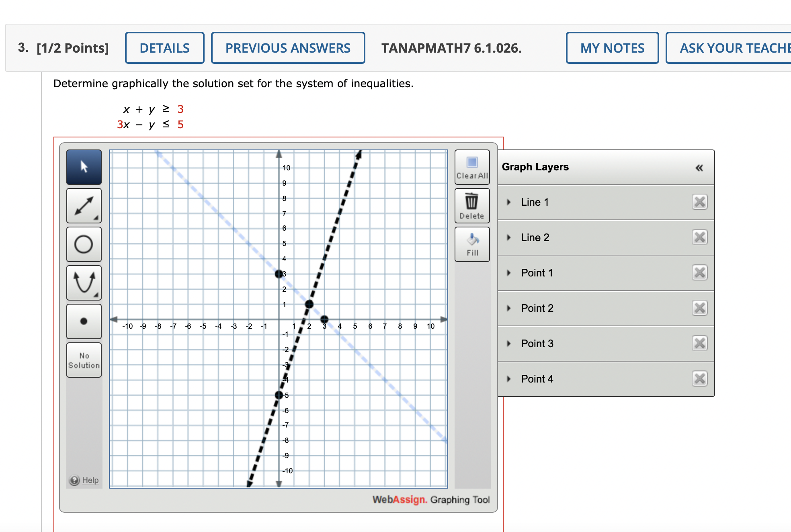This screenshot has width=791, height=532.
Task: Remove the Line 2 layer
Action: tap(699, 237)
